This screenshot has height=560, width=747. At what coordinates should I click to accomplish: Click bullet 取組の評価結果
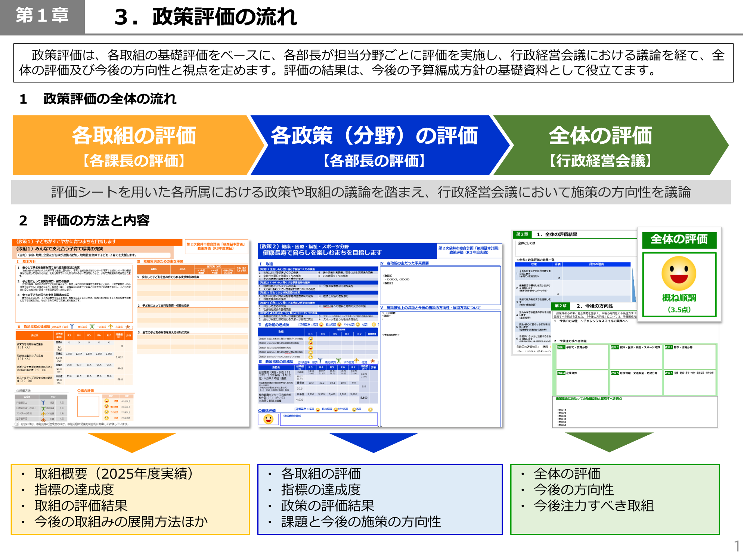coord(81,506)
